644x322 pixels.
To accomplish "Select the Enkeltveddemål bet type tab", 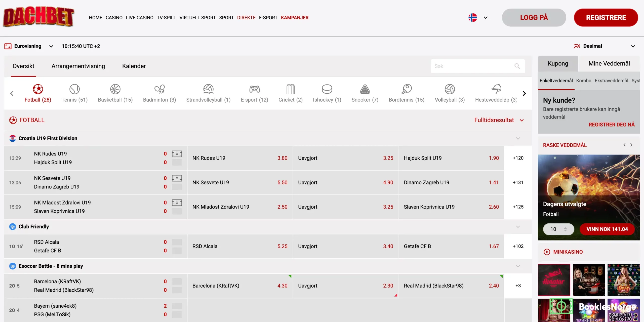I will [556, 81].
